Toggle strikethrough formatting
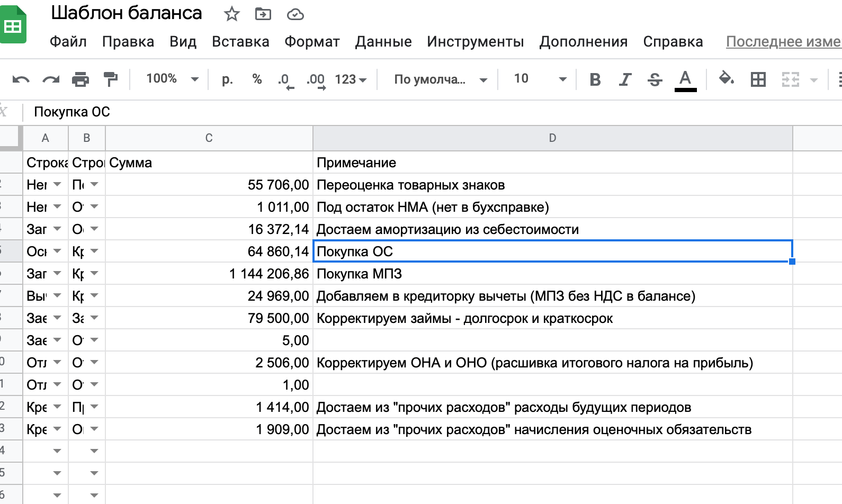The height and width of the screenshot is (504, 842). pyautogui.click(x=655, y=79)
